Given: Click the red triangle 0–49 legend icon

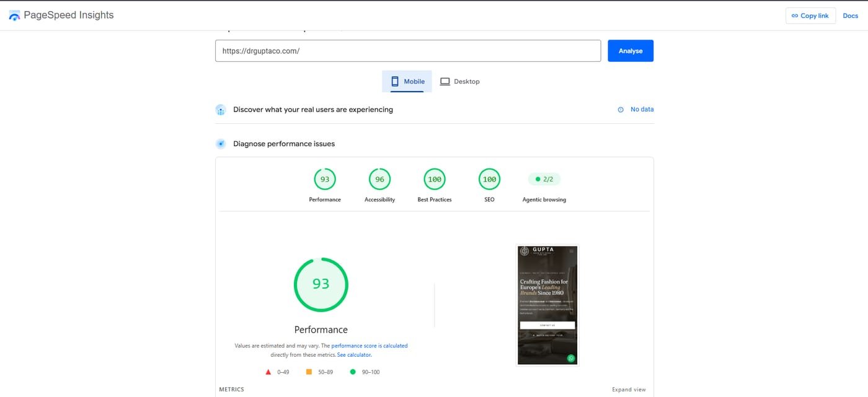Looking at the screenshot, I should [x=268, y=372].
